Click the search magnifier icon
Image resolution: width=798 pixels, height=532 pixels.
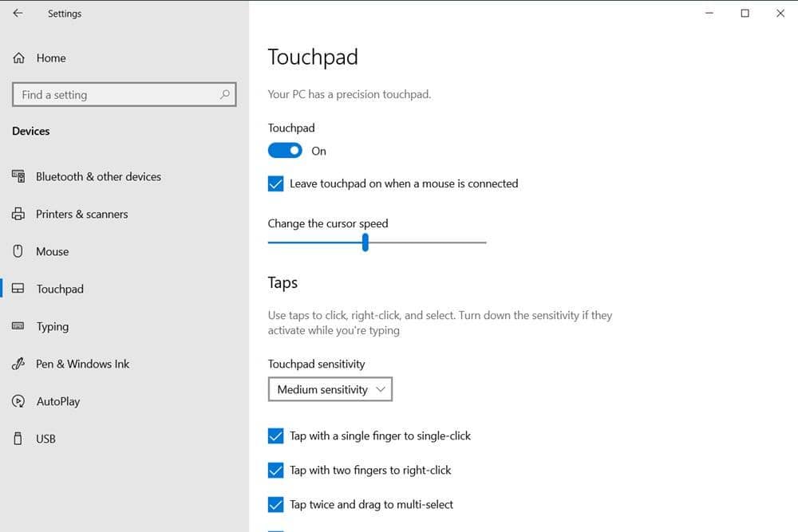pos(225,94)
